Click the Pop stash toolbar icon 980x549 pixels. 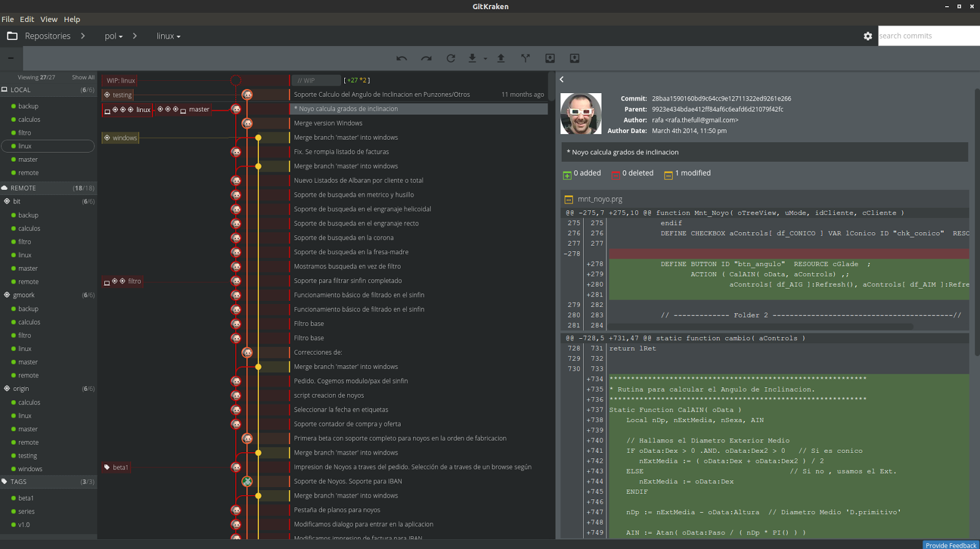click(575, 58)
